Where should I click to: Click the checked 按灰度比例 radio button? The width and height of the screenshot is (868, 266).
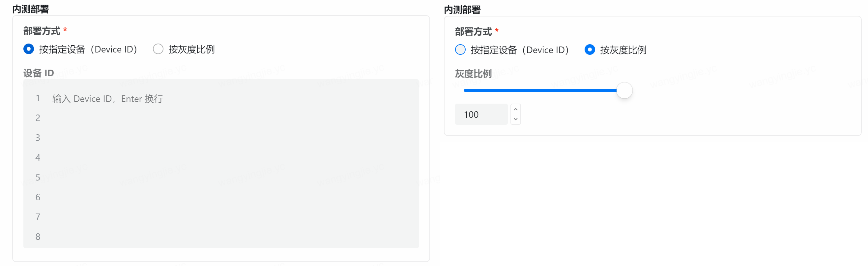coord(589,50)
